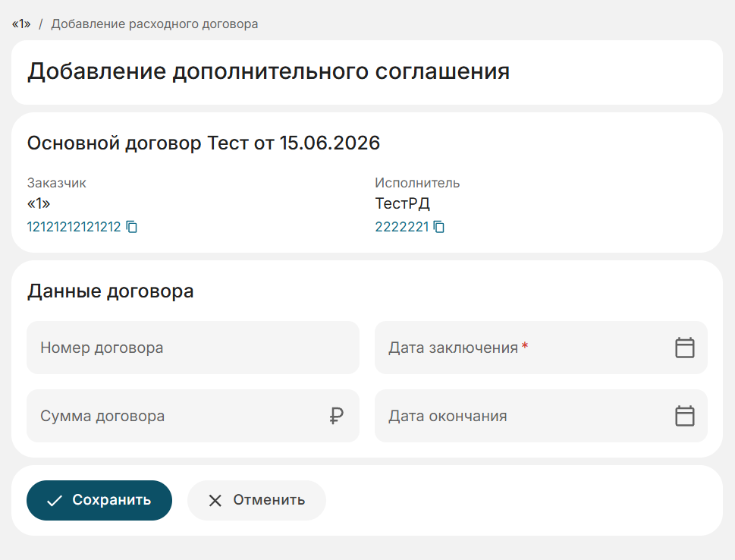Copy the executor number 2222221
Viewport: 735px width, 560px height.
tap(439, 227)
